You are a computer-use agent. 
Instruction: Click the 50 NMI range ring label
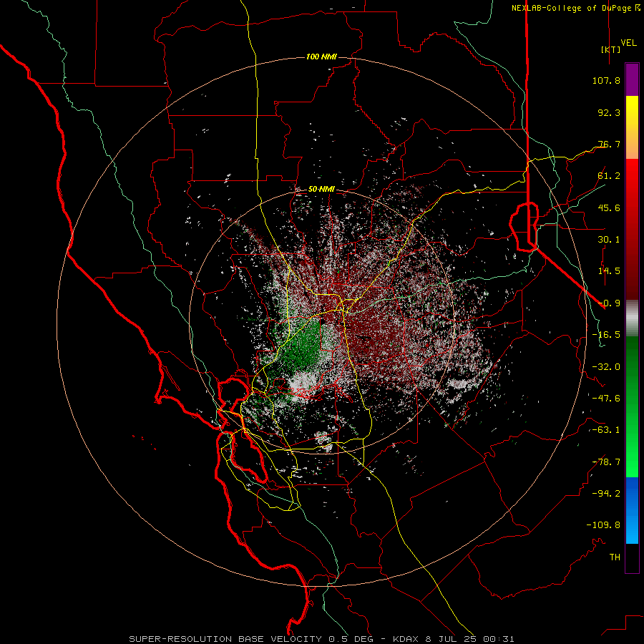[x=321, y=190]
